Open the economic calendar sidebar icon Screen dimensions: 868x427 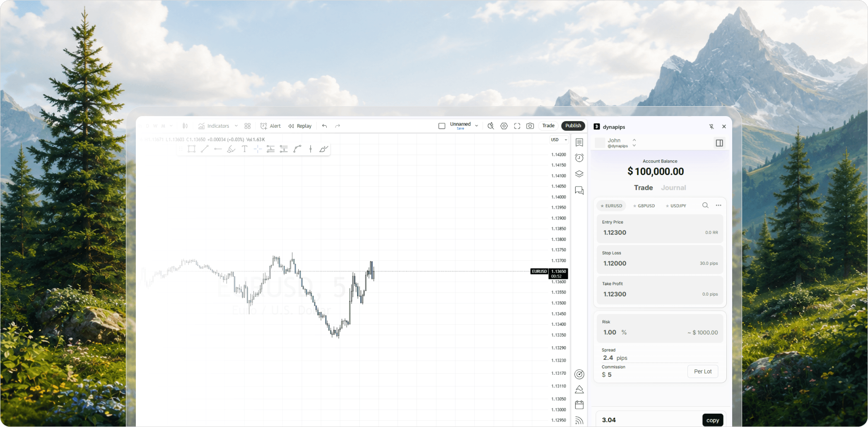click(x=579, y=405)
